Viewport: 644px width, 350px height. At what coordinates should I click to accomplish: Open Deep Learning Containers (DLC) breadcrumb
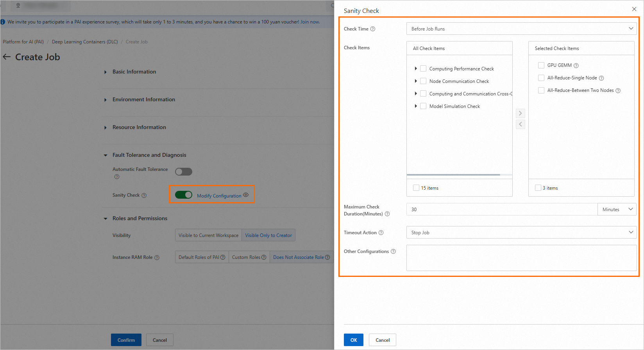coord(85,42)
